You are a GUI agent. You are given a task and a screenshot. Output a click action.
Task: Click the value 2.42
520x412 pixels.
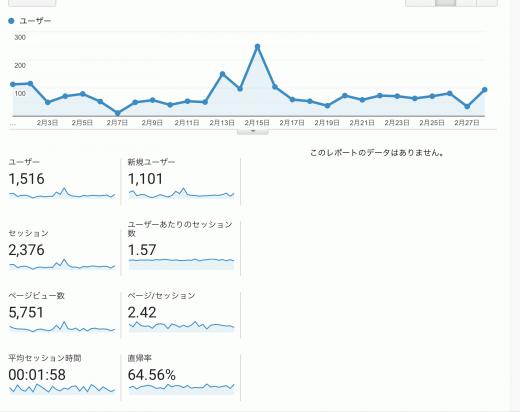(142, 313)
